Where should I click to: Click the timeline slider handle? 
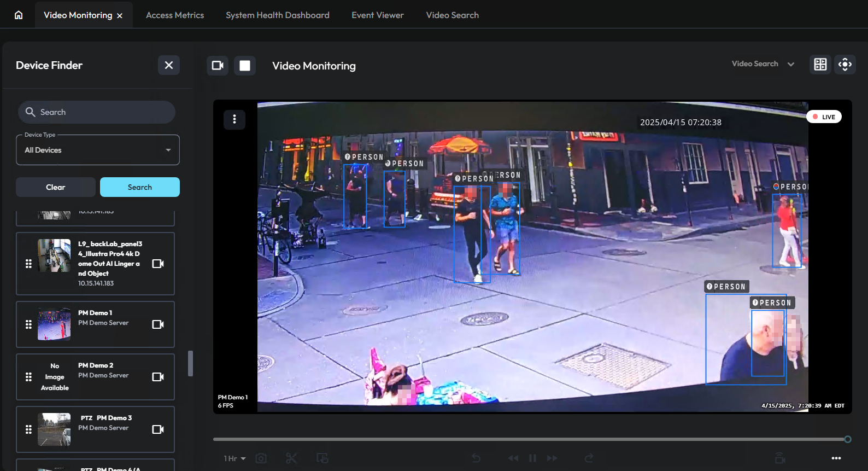(847, 439)
